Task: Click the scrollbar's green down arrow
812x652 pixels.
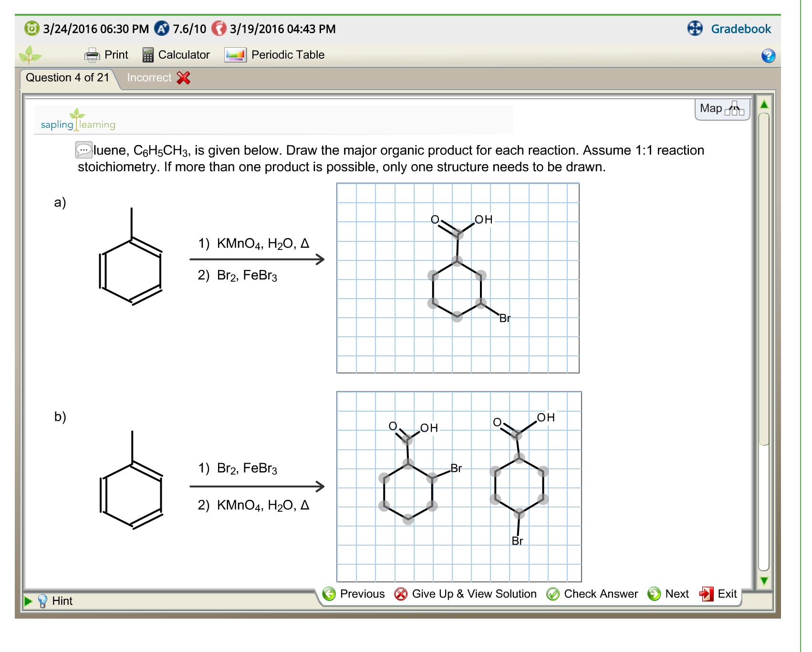Action: click(764, 580)
